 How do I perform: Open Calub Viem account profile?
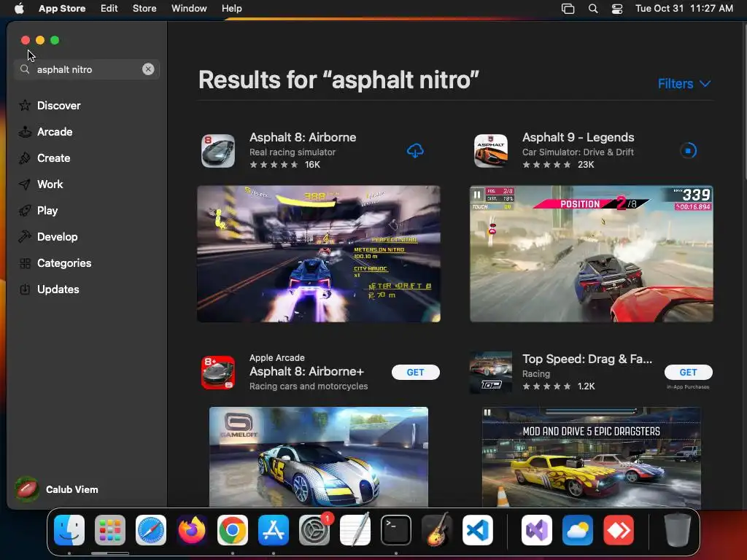[x=56, y=489]
